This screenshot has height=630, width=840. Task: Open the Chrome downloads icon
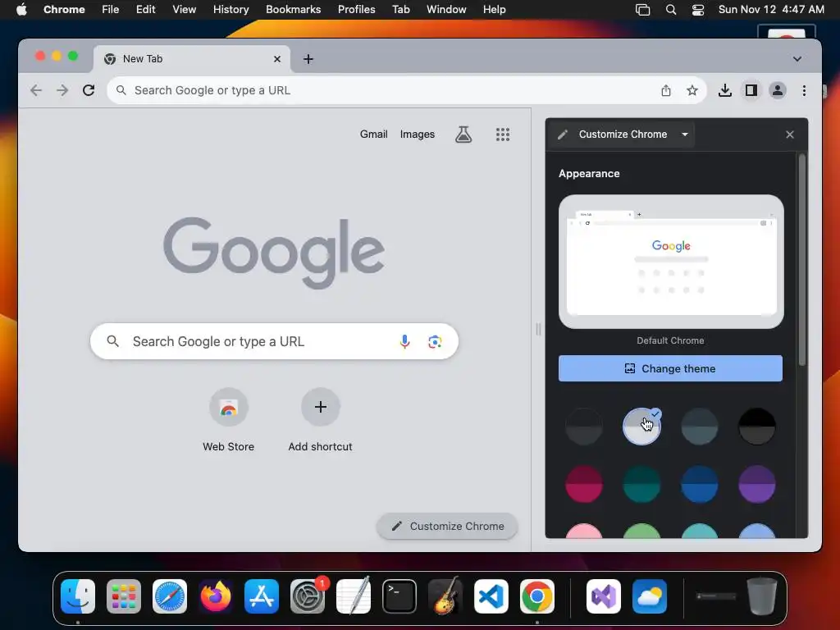pyautogui.click(x=725, y=90)
